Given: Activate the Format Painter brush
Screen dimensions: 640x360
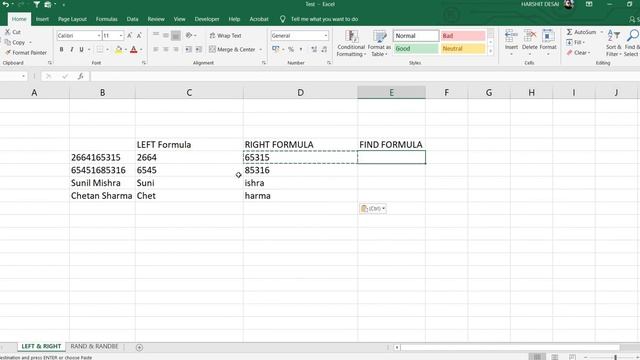Looking at the screenshot, I should point(8,53).
